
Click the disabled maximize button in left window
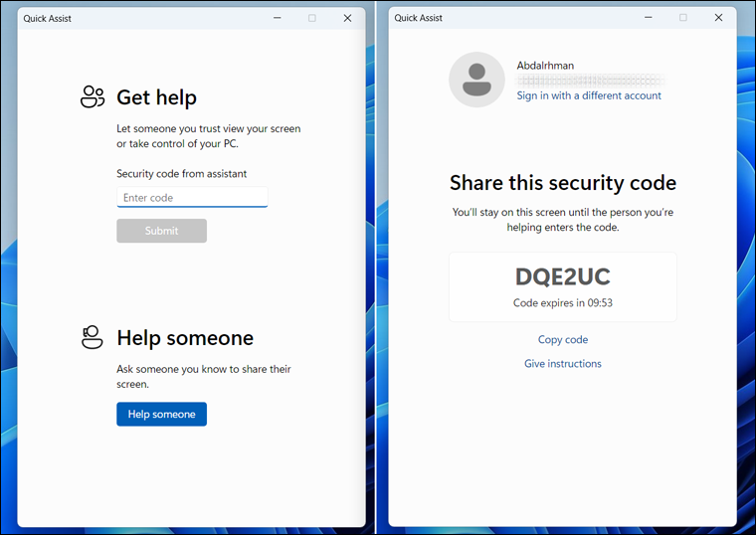[x=312, y=18]
